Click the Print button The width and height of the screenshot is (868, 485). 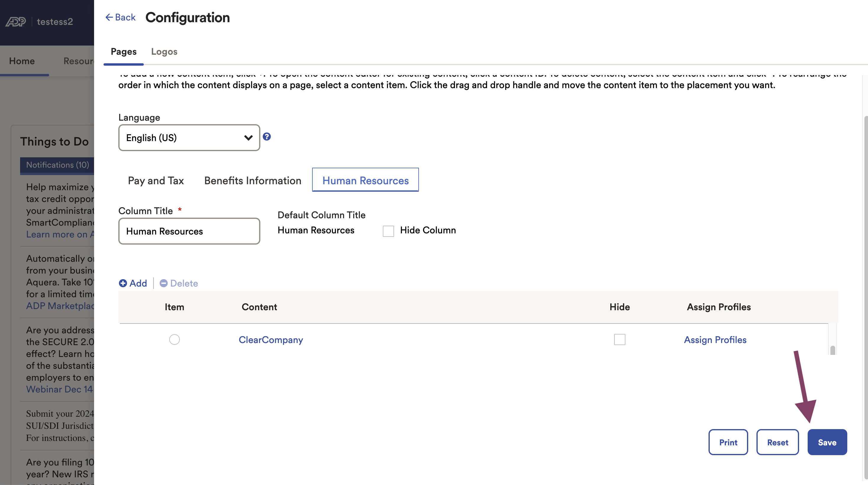(728, 442)
